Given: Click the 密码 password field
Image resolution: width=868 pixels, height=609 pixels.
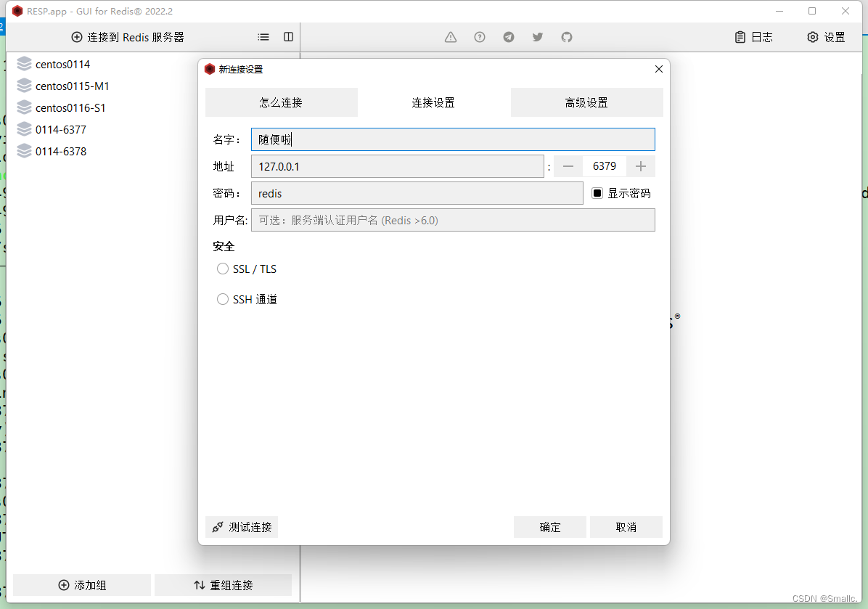Looking at the screenshot, I should (x=417, y=194).
